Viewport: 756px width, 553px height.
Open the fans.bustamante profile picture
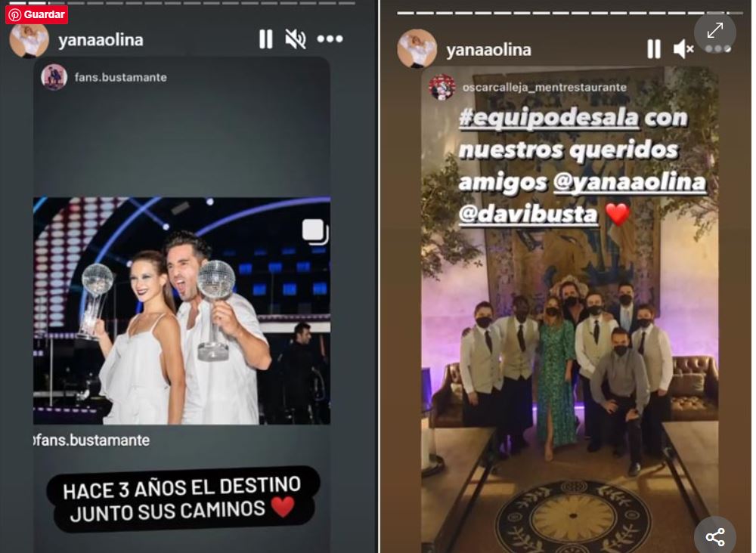(54, 77)
